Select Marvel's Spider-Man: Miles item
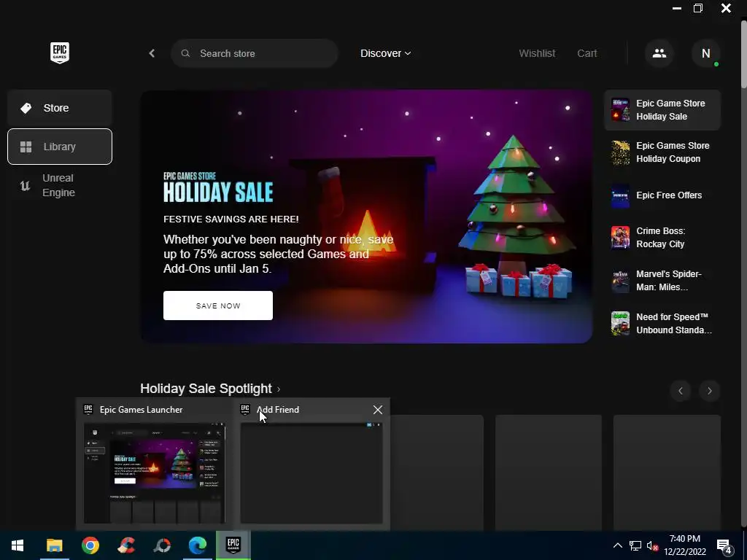The width and height of the screenshot is (747, 560). pos(662,281)
